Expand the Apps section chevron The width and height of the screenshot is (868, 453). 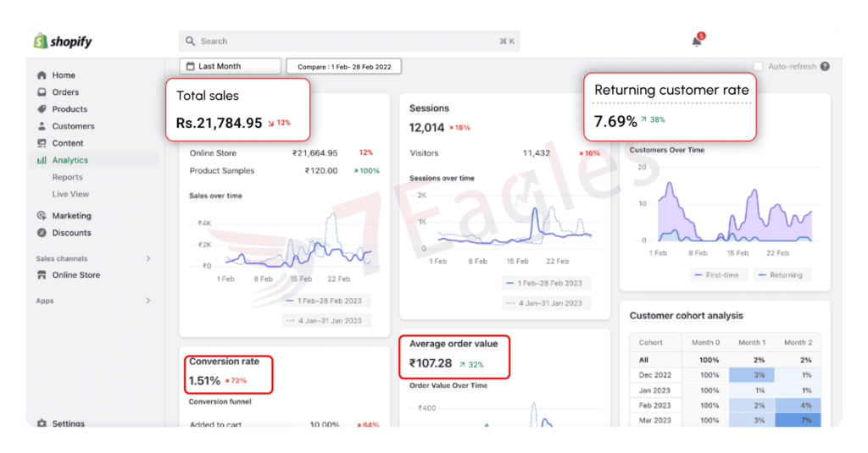click(148, 301)
